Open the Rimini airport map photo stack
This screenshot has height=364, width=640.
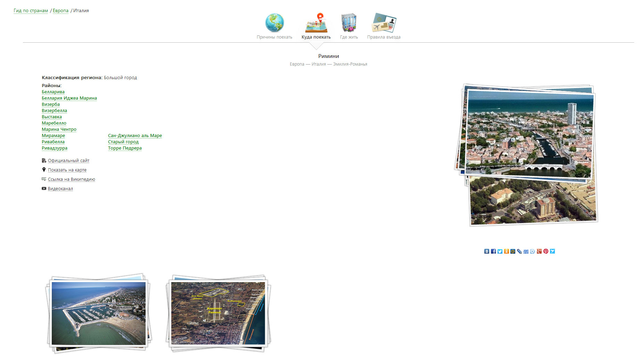(x=218, y=313)
